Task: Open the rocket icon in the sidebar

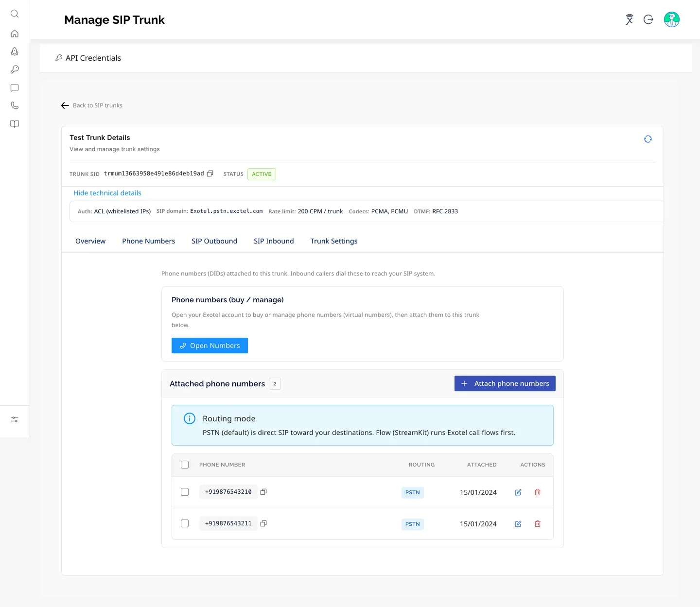Action: click(x=15, y=52)
